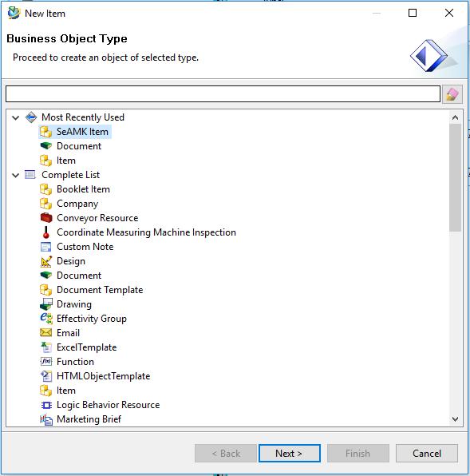The width and height of the screenshot is (470, 476).
Task: Select the Design ruler-and-pencil icon
Action: [46, 261]
